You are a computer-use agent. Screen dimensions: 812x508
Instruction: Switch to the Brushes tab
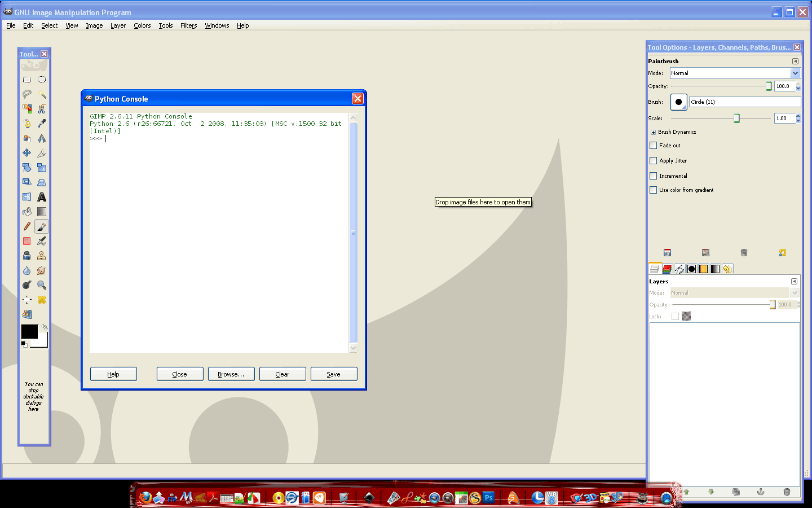point(691,269)
